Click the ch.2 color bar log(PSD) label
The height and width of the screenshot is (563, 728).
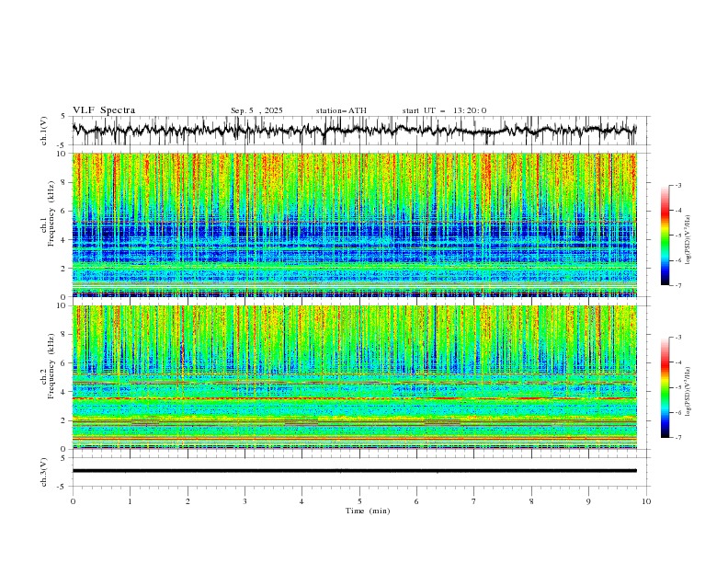[x=688, y=392]
